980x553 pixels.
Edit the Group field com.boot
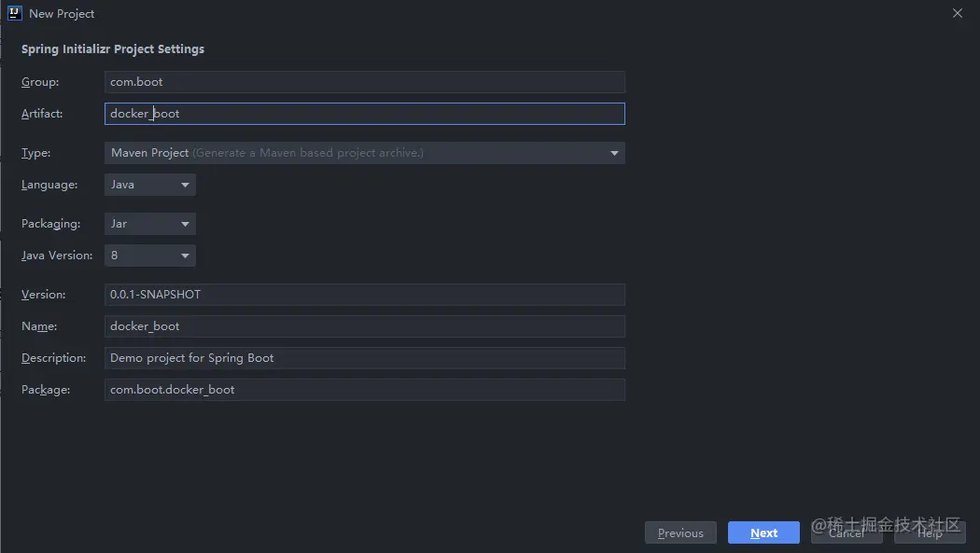[364, 82]
